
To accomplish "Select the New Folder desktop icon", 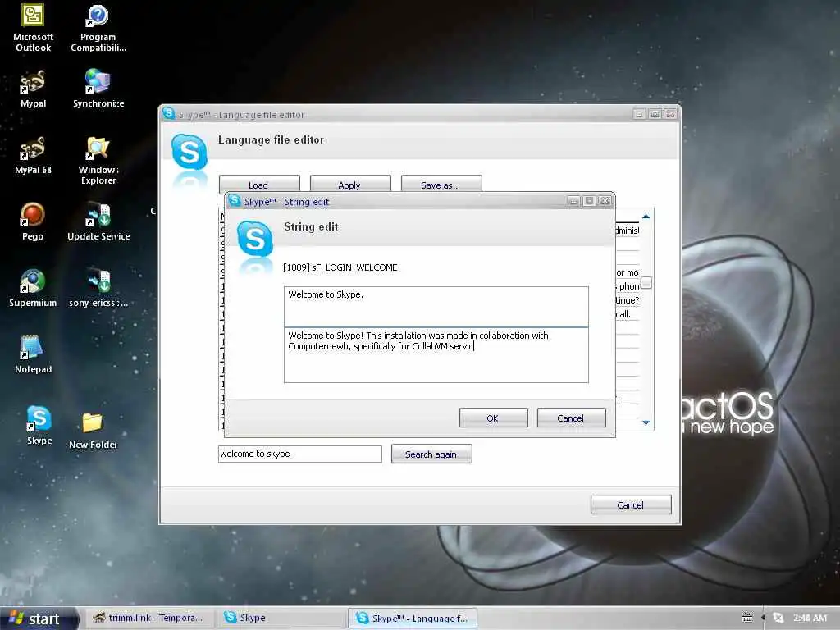I will (x=93, y=430).
